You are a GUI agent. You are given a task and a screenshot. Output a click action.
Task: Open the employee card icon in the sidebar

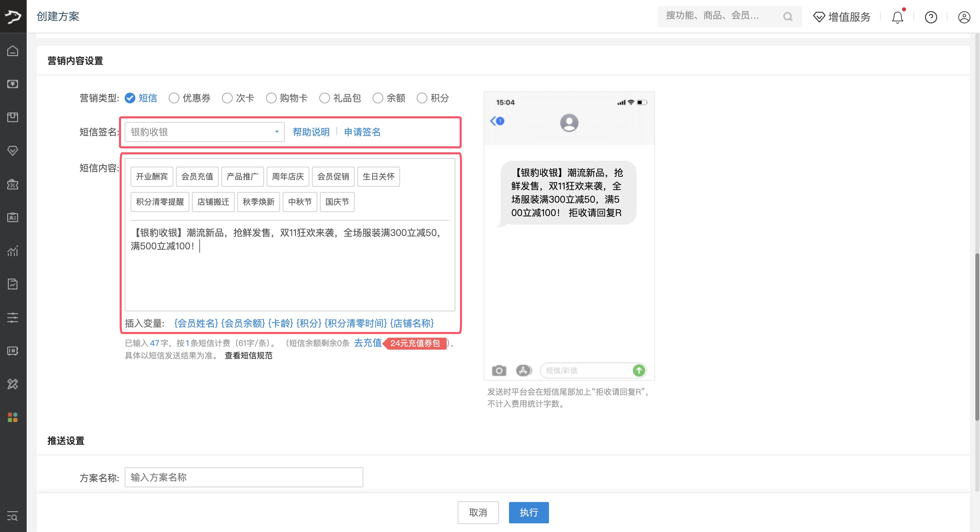(x=13, y=217)
